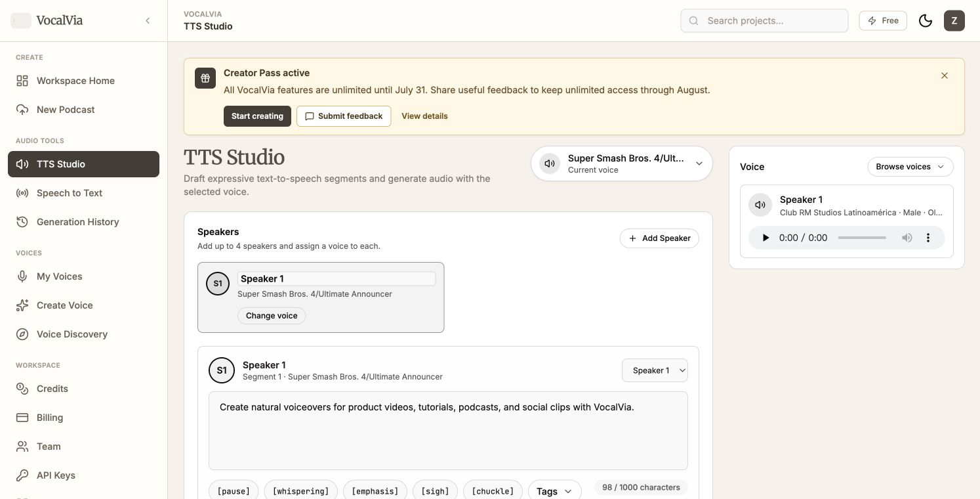This screenshot has width=980, height=499.
Task: Toggle dark mode moon icon
Action: (x=926, y=20)
